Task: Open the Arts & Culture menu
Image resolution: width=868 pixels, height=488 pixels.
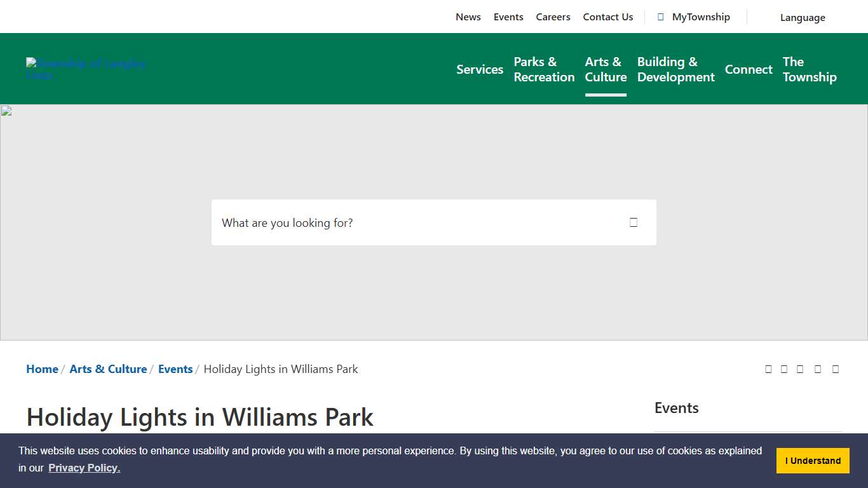Action: [606, 69]
